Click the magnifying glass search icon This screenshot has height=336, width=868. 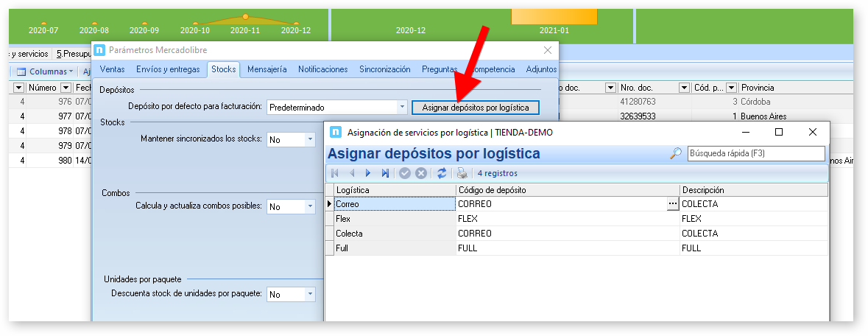[676, 153]
